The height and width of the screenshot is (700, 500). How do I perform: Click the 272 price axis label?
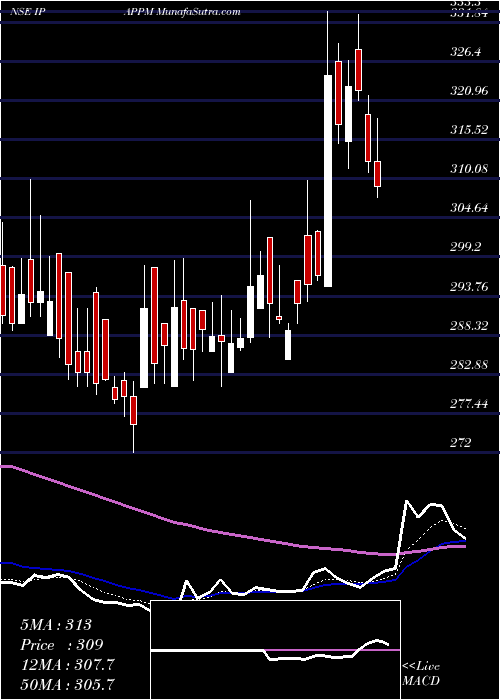click(x=461, y=443)
